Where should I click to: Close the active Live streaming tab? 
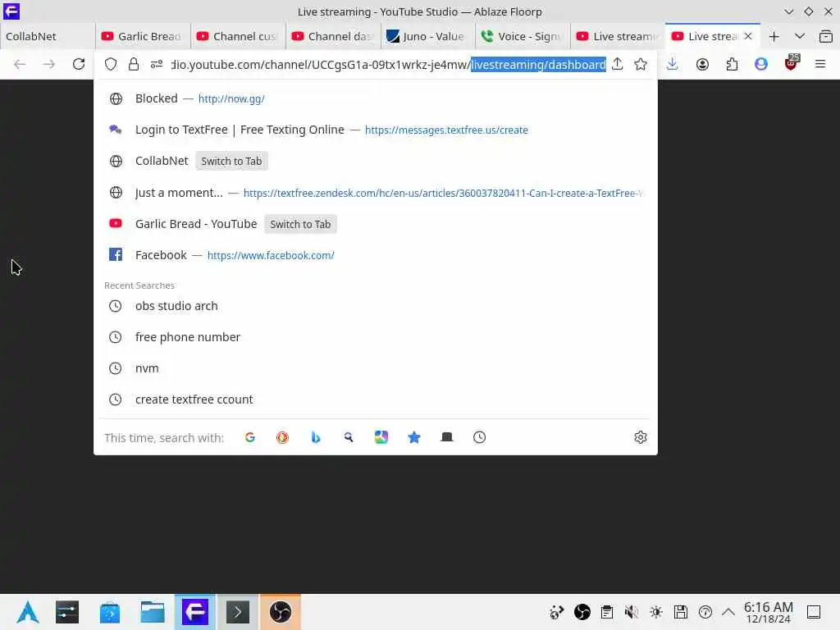[748, 36]
